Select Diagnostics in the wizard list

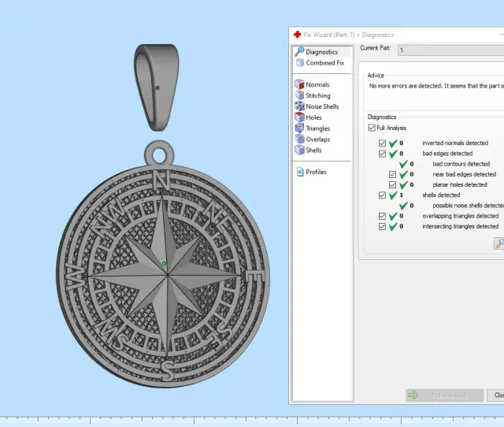click(321, 52)
